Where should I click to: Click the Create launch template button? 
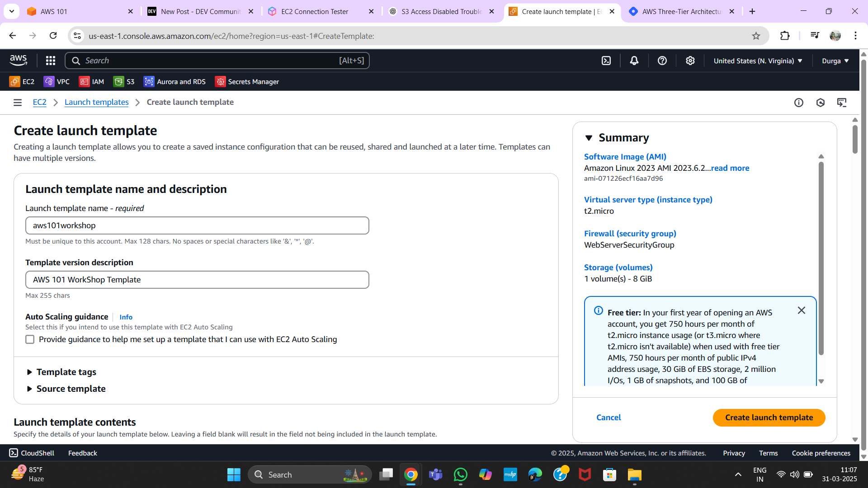tap(769, 418)
